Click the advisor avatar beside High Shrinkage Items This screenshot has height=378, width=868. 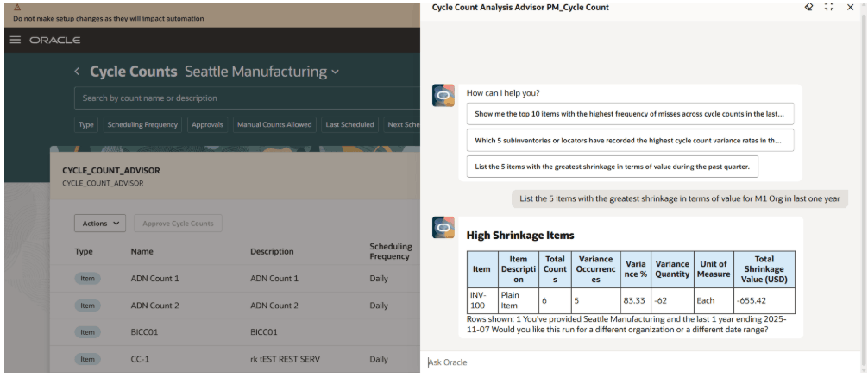[x=443, y=228]
